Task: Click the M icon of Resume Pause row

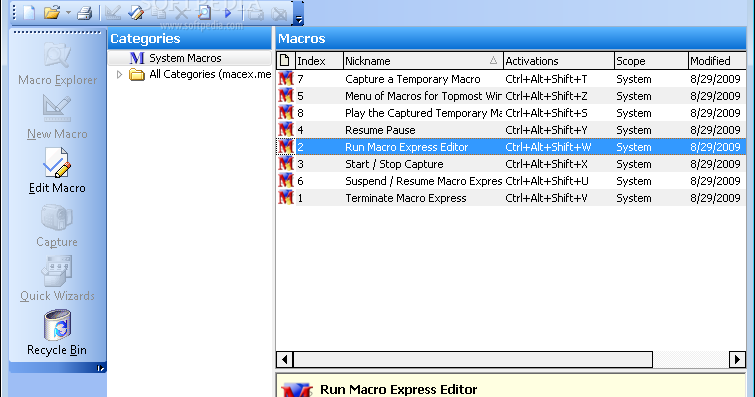Action: click(286, 130)
